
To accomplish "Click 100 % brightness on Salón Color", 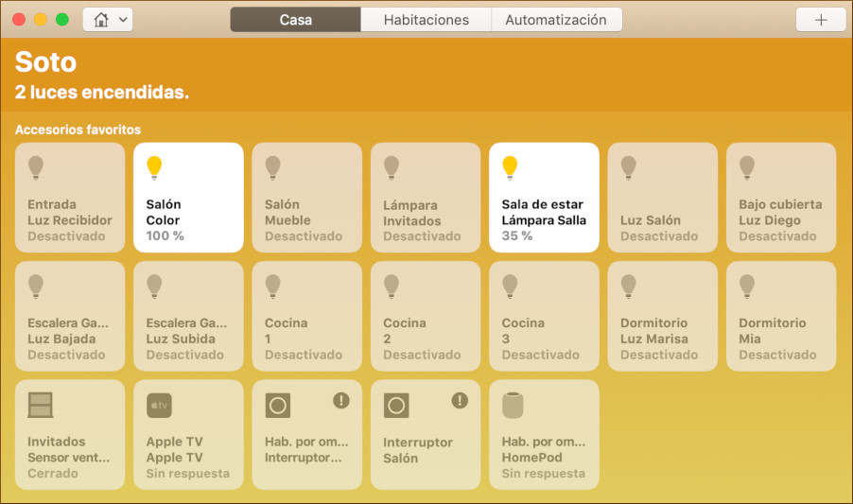I will (165, 235).
